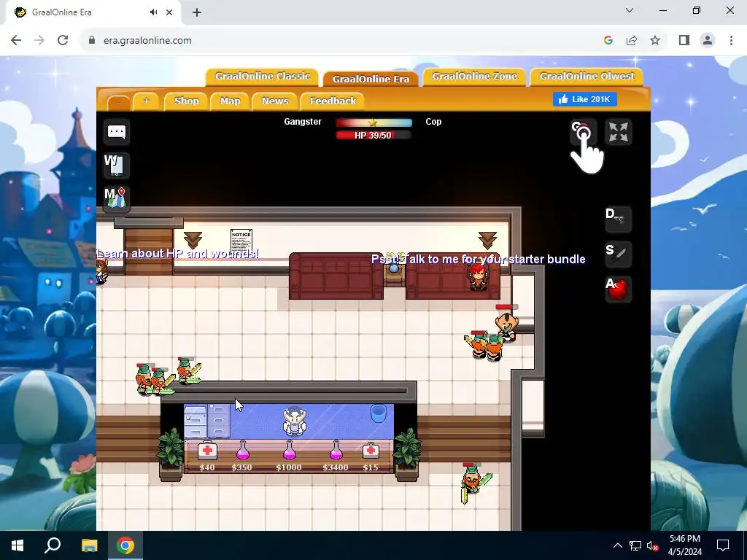Click the Gangster-Cop alignment bar

point(373,122)
